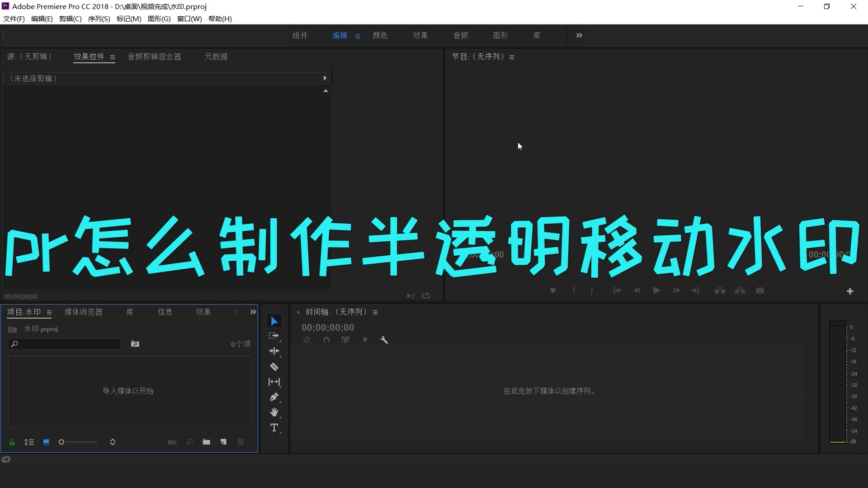Toggle snap magnet in timeline
This screenshot has width=868, height=488.
(x=326, y=340)
